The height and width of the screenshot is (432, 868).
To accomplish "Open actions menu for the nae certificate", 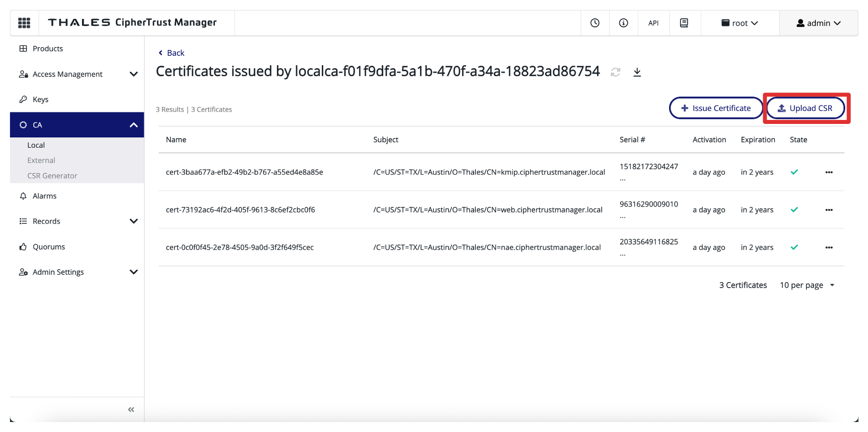I will 829,247.
